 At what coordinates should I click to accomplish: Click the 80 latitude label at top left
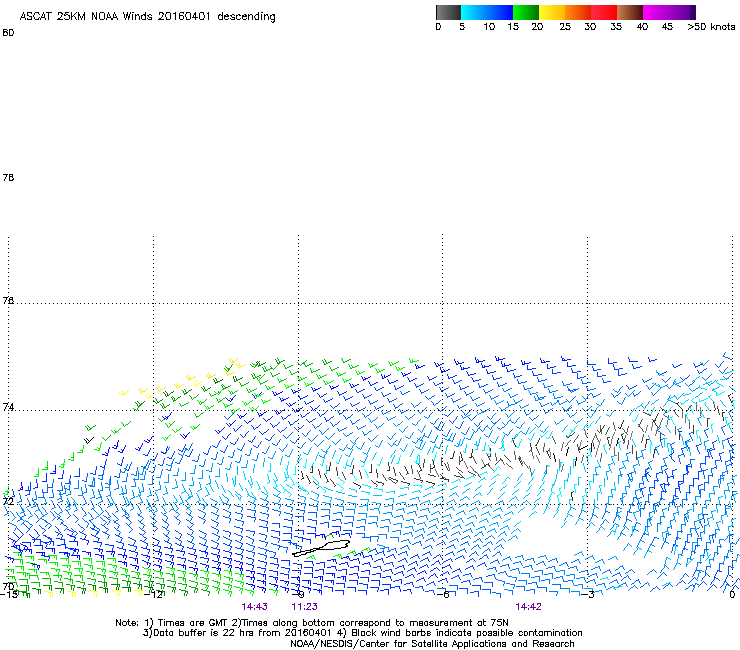tap(8, 33)
